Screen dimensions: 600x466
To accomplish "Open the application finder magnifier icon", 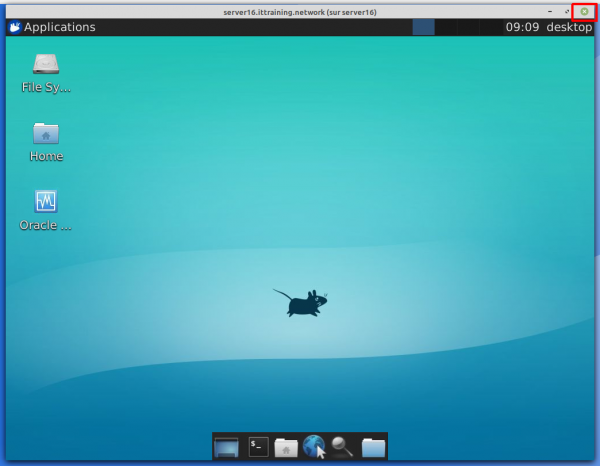I will (x=342, y=447).
